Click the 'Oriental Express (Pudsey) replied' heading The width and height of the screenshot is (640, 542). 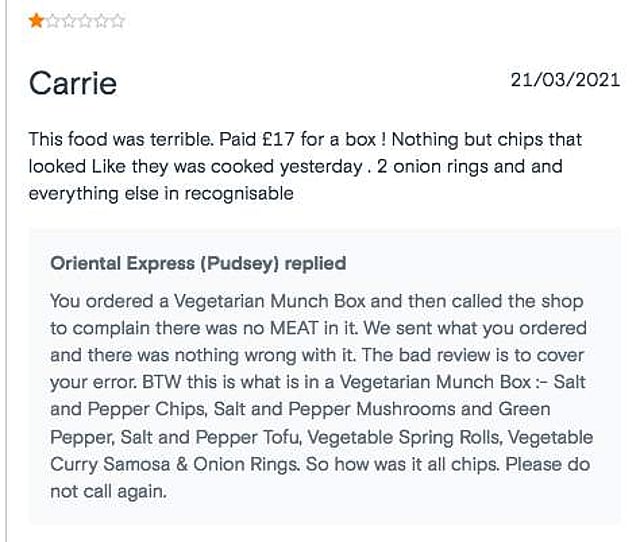pos(198,263)
